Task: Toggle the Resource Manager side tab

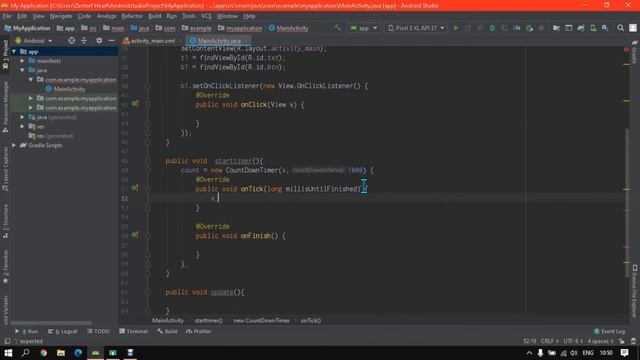Action: tap(5, 107)
